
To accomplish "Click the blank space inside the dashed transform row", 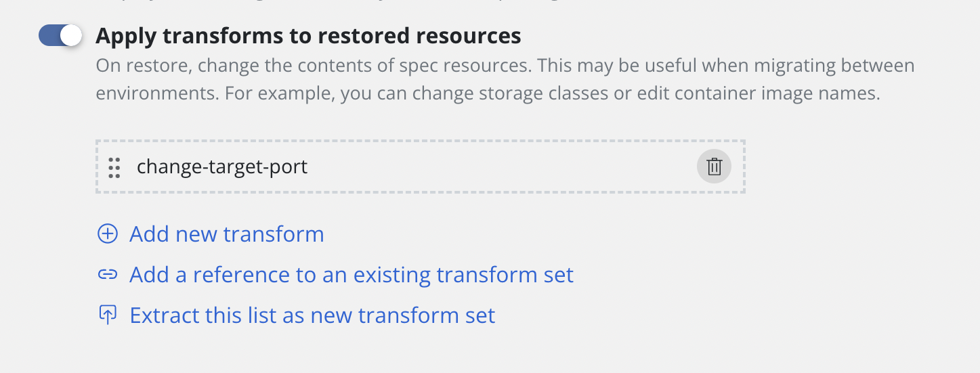I will (501, 167).
